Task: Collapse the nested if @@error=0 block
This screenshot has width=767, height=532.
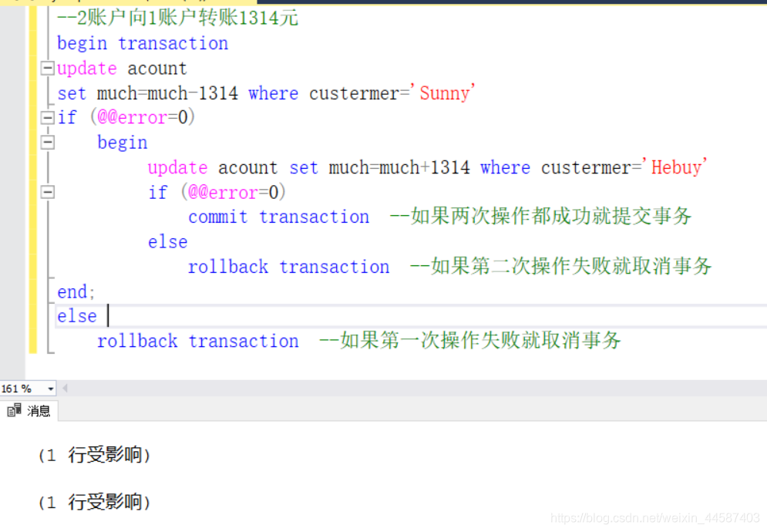Action: click(x=47, y=192)
